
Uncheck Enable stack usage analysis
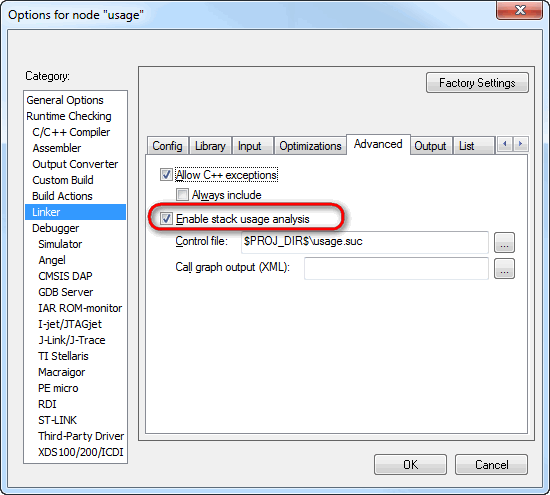(166, 219)
